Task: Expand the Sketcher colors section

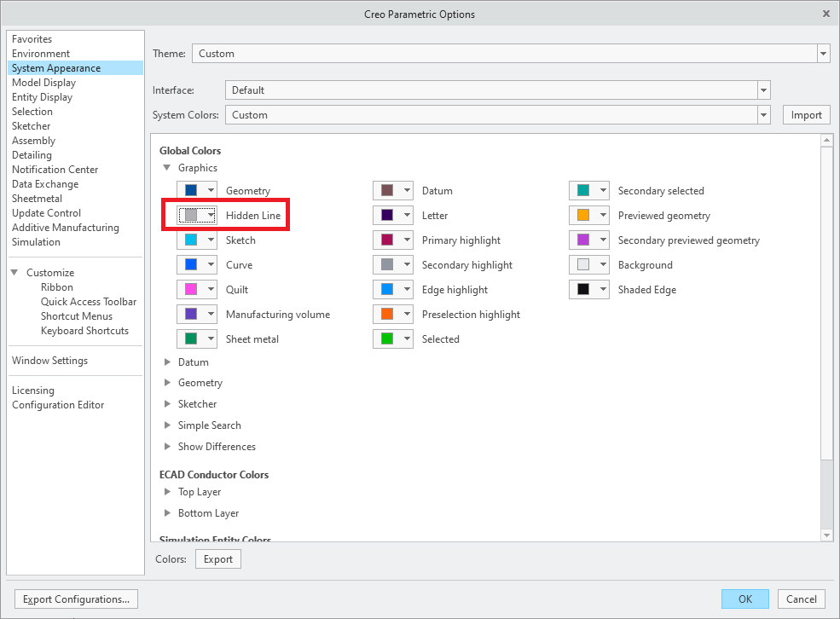Action: pos(167,404)
